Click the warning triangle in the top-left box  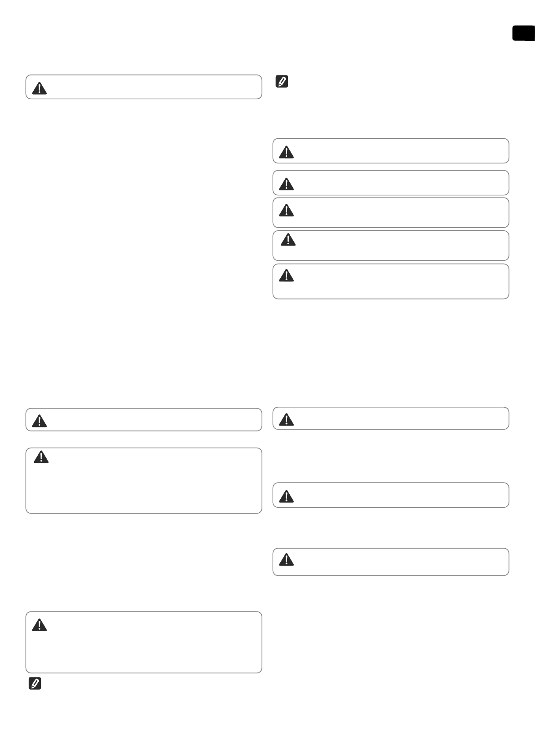click(40, 88)
